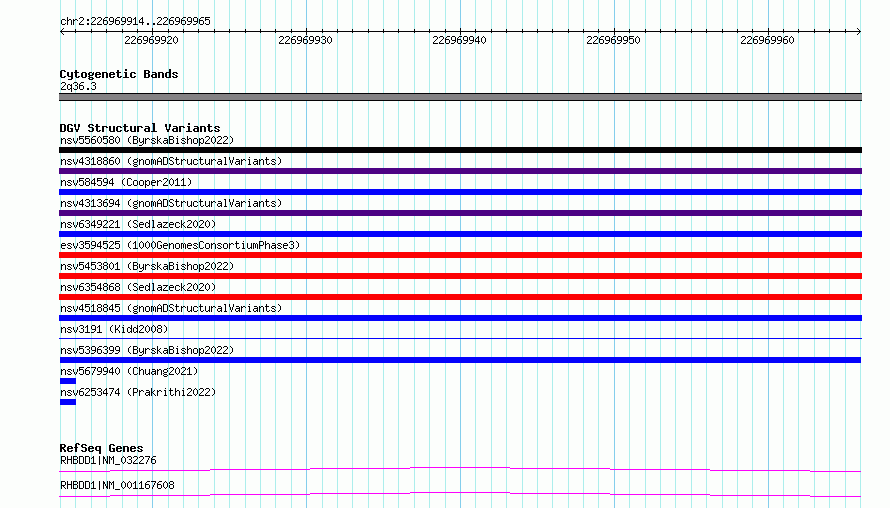Screen dimensions: 890x508
Task: Click label nsv3191 (Kidd2008)
Action: click(x=114, y=329)
